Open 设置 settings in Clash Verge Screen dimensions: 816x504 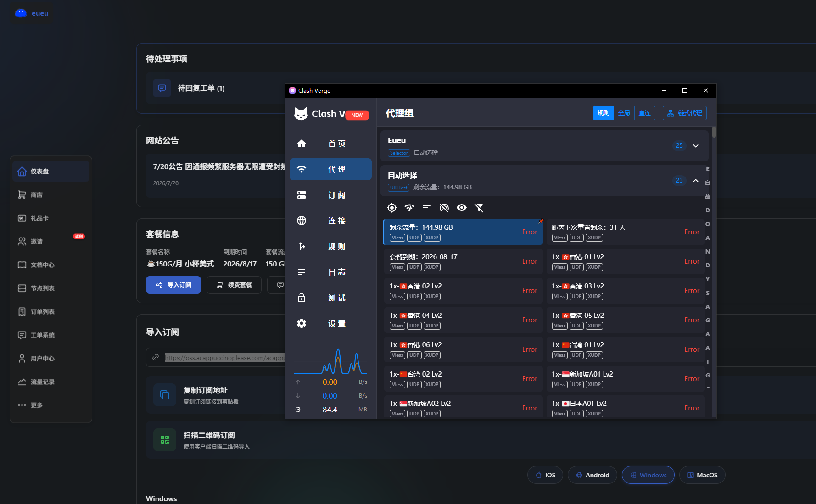(330, 323)
